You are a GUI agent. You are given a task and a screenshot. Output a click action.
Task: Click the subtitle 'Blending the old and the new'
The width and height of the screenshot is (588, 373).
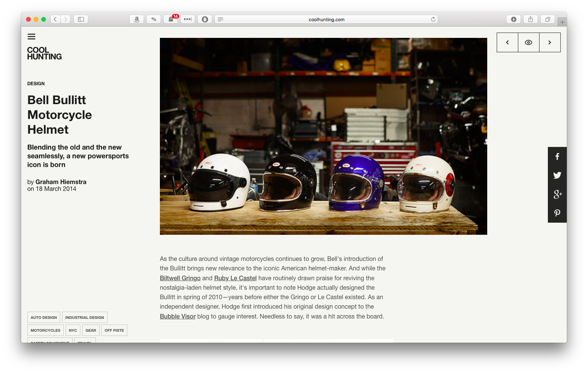tap(75, 147)
